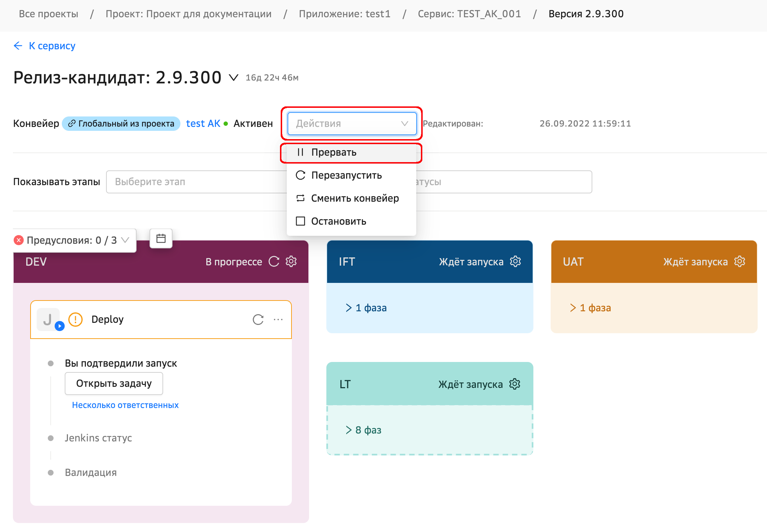
Task: Expand 1 фаза in IFT stage
Action: [x=367, y=308]
